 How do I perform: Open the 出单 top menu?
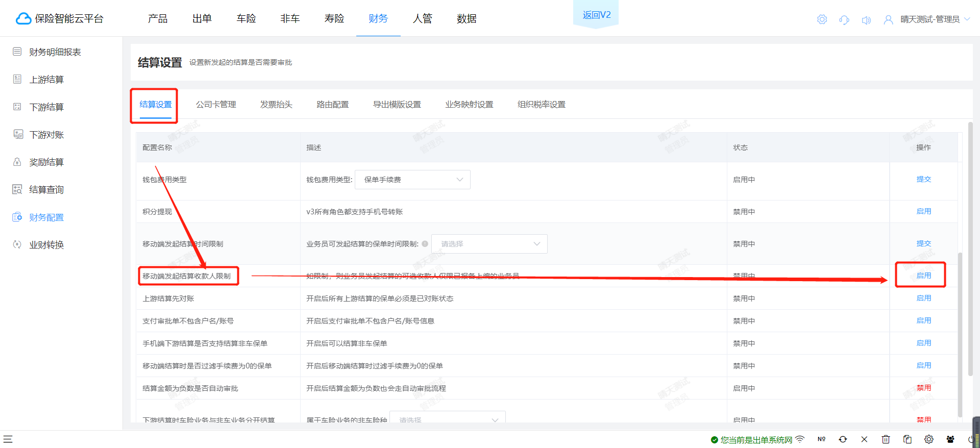point(202,18)
